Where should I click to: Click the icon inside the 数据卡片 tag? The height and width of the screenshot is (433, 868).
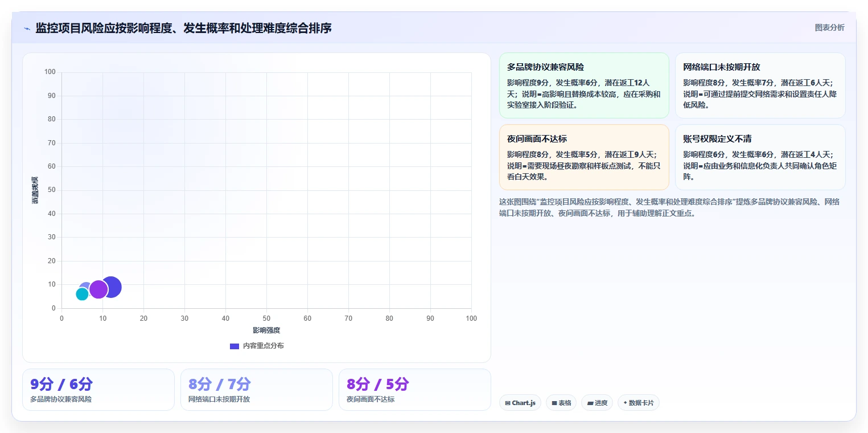625,403
